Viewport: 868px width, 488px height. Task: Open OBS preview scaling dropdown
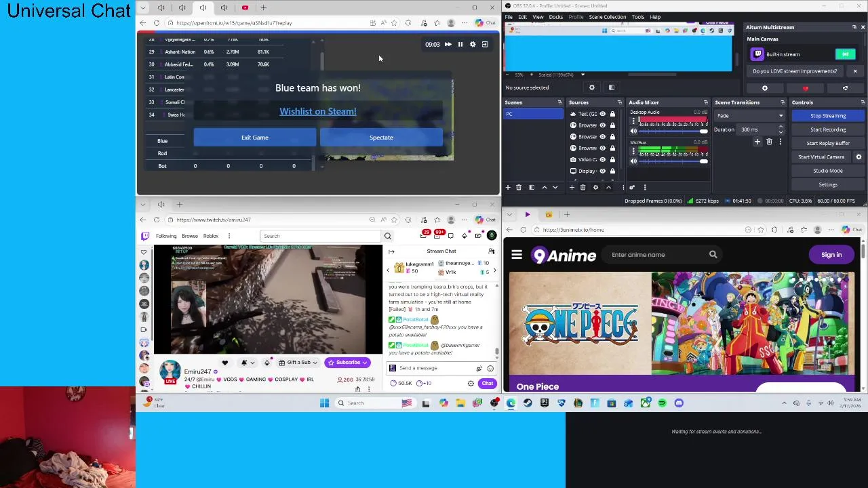[583, 75]
